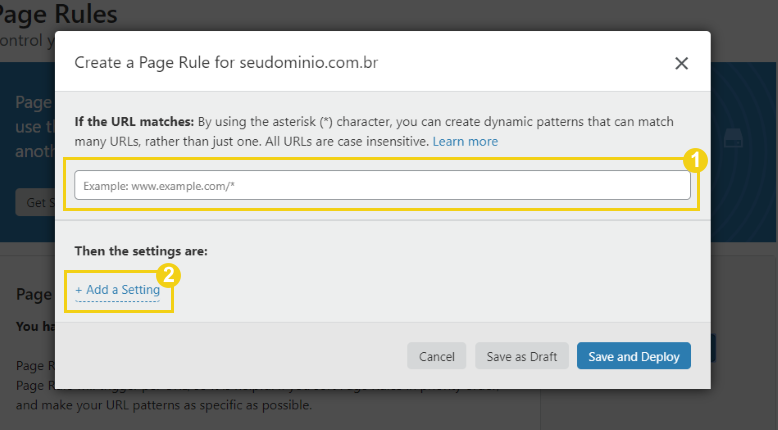The width and height of the screenshot is (778, 430).
Task: Click the dialog title mentioning seudominio.com.br
Action: click(226, 62)
